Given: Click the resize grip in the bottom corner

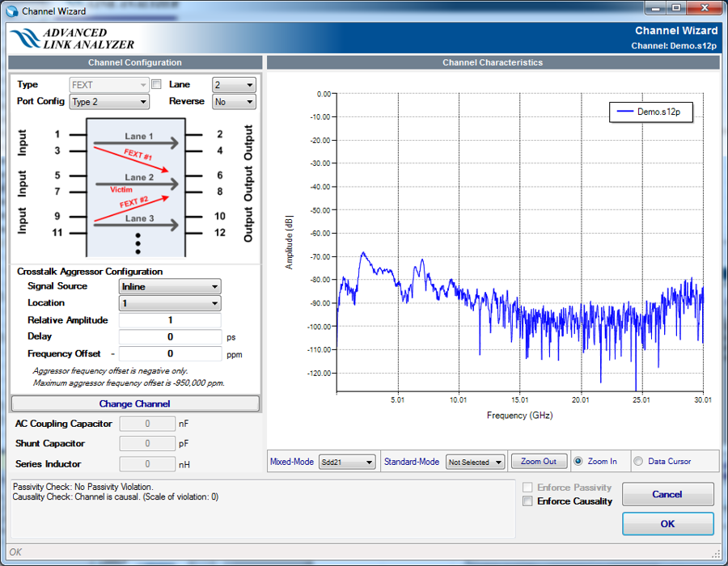Looking at the screenshot, I should [x=715, y=553].
